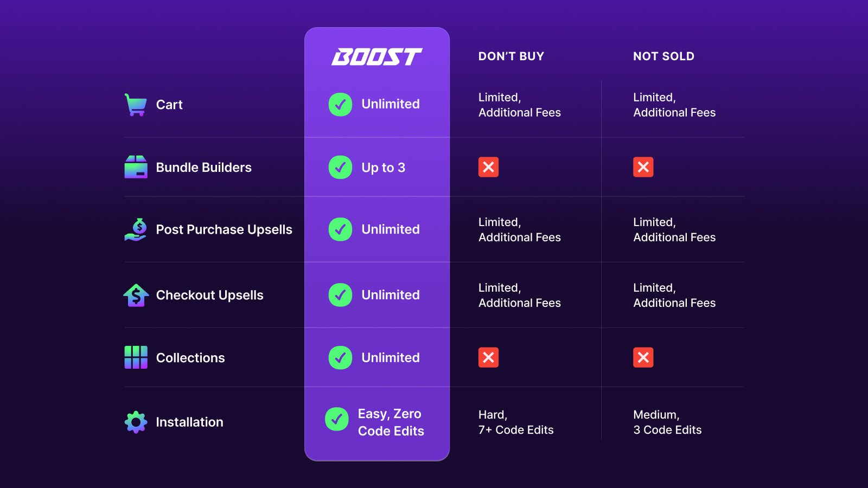Image resolution: width=868 pixels, height=488 pixels.
Task: Click the BOOST logo
Action: [377, 56]
